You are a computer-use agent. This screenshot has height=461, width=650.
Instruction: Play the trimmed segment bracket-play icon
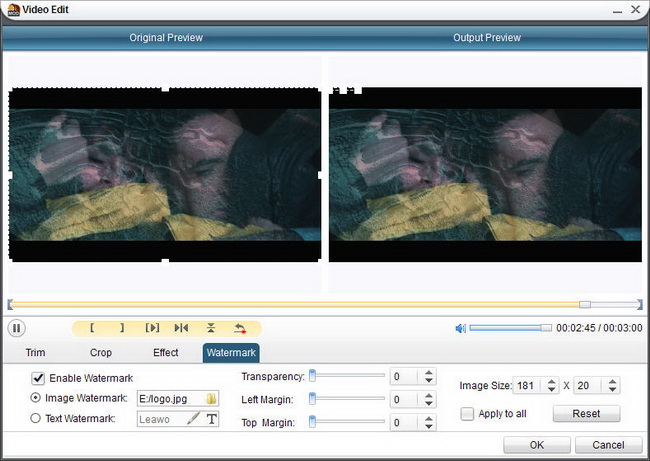[x=152, y=328]
